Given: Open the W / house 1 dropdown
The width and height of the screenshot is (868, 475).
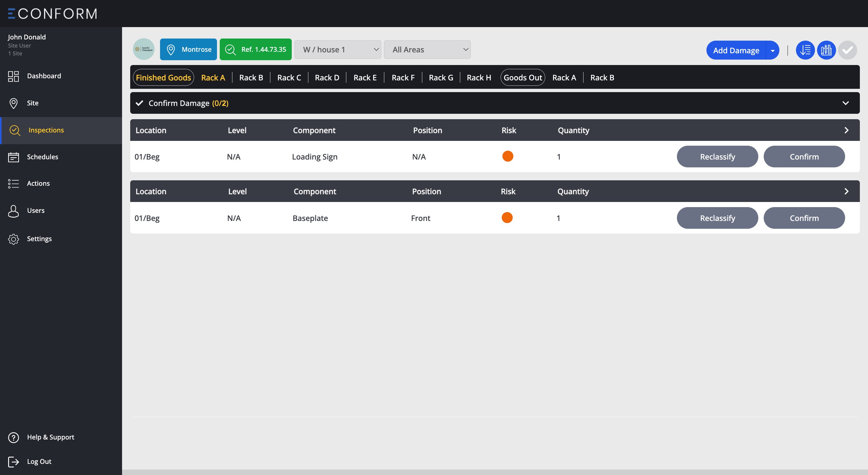Looking at the screenshot, I should pyautogui.click(x=338, y=49).
